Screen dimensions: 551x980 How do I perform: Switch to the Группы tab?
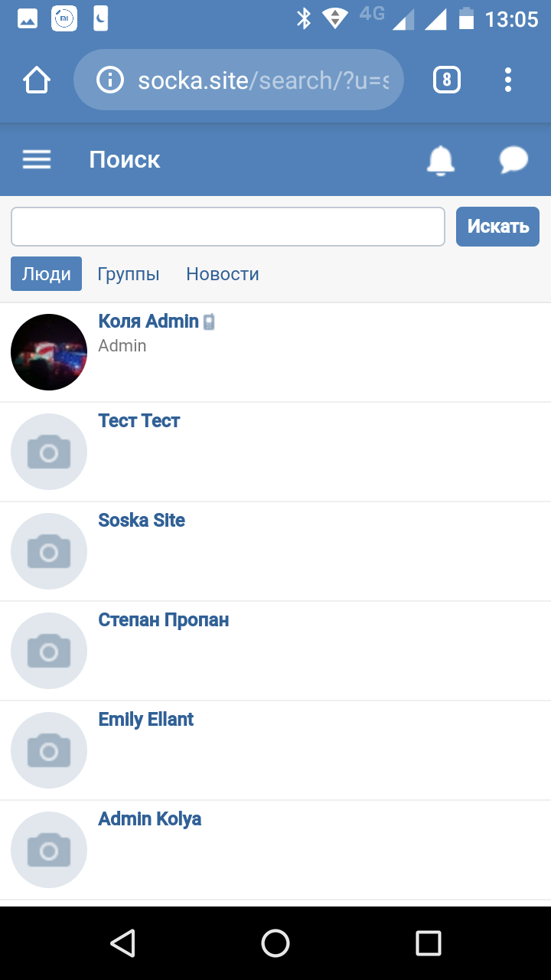point(129,274)
